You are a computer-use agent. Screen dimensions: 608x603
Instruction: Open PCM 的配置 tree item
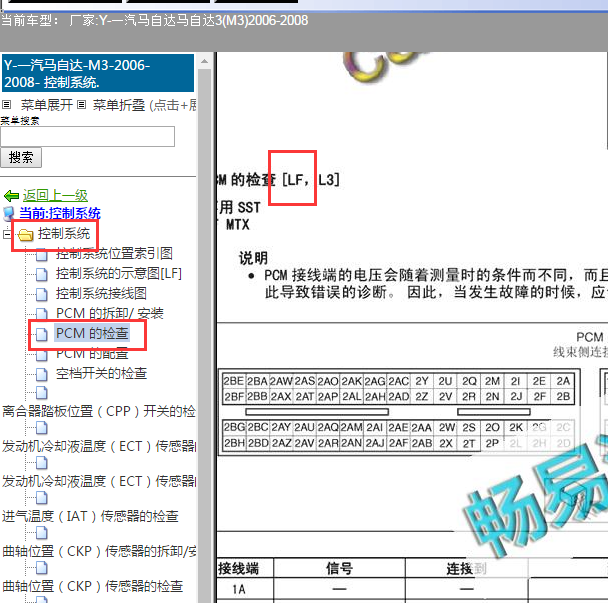pyautogui.click(x=92, y=353)
